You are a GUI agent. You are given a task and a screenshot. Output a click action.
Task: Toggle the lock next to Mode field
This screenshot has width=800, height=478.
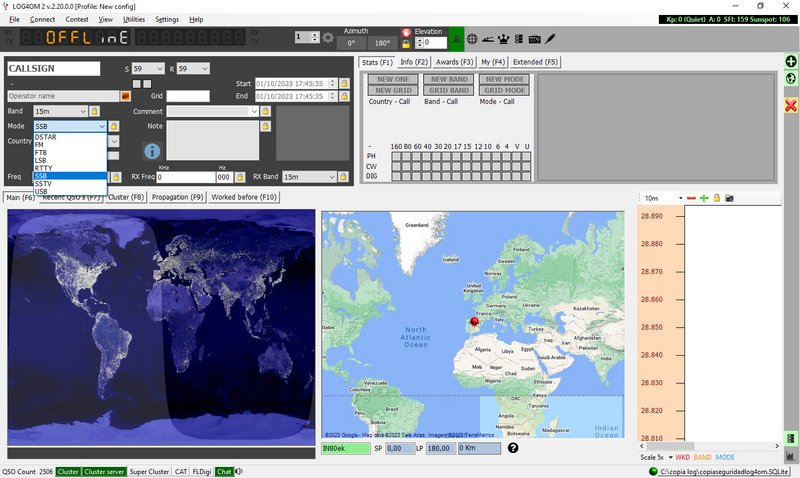(114, 126)
